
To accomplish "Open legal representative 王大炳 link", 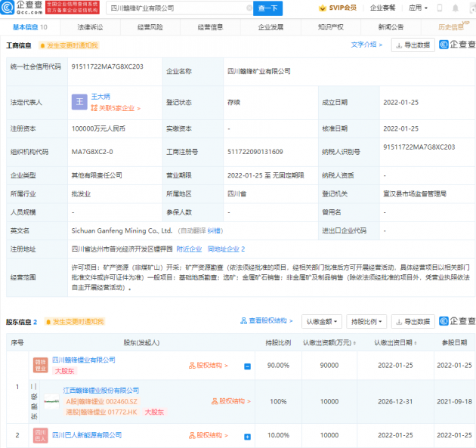I will pos(100,97).
